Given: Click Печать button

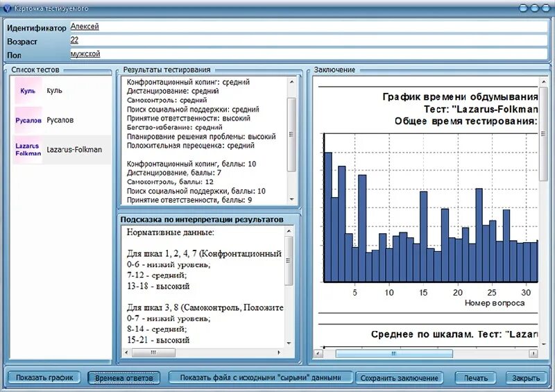Looking at the screenshot, I should coord(476,378).
